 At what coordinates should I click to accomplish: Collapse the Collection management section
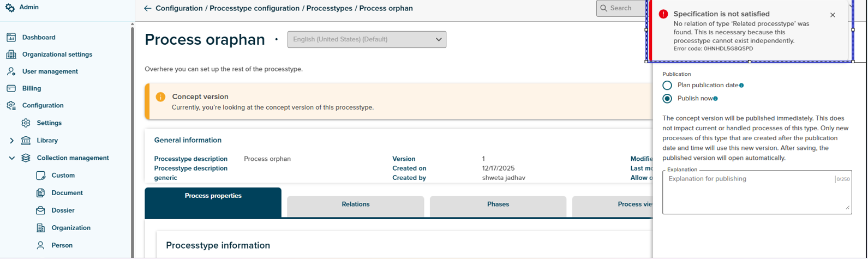pos(11,158)
